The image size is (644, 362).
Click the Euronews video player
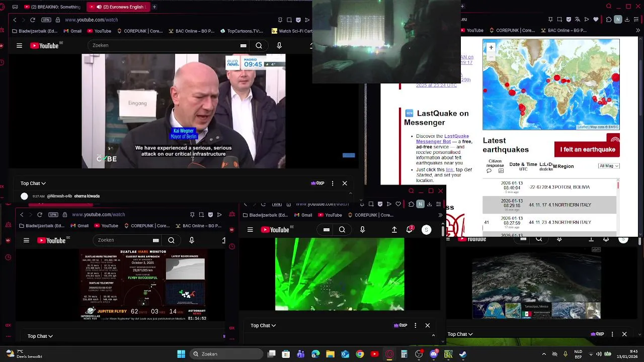coord(184,111)
